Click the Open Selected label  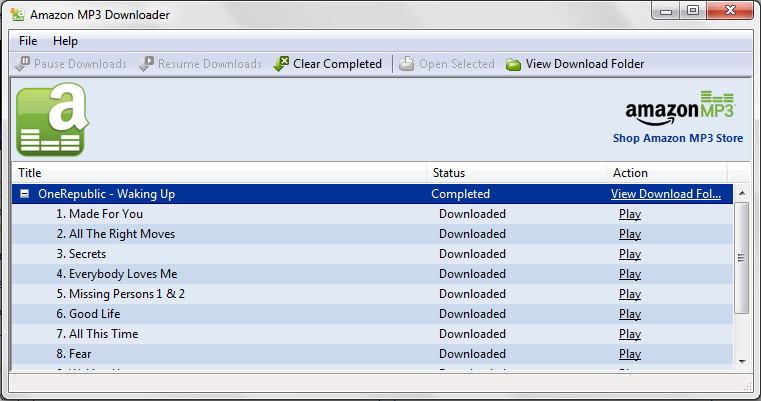coord(457,64)
